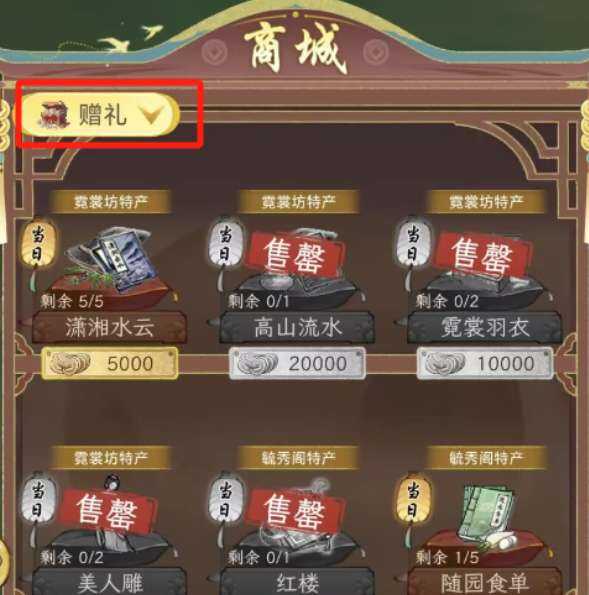Tap the sold-out 红楼 item icon
589x595 pixels.
tap(298, 522)
